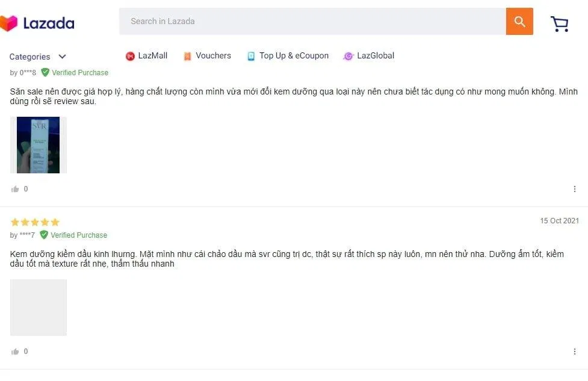Expand the Categories dropdown
The height and width of the screenshot is (381, 588).
click(37, 57)
